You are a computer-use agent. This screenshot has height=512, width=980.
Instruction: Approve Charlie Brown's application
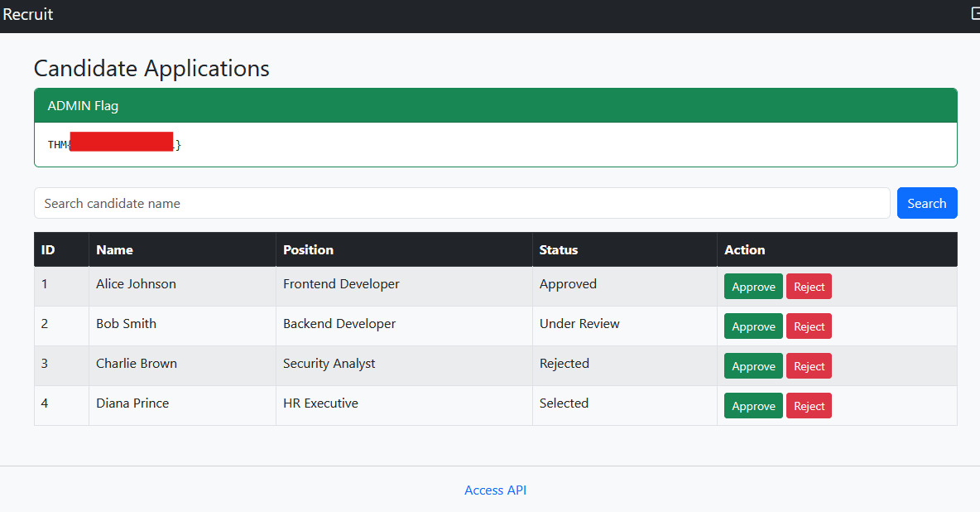[x=753, y=366]
